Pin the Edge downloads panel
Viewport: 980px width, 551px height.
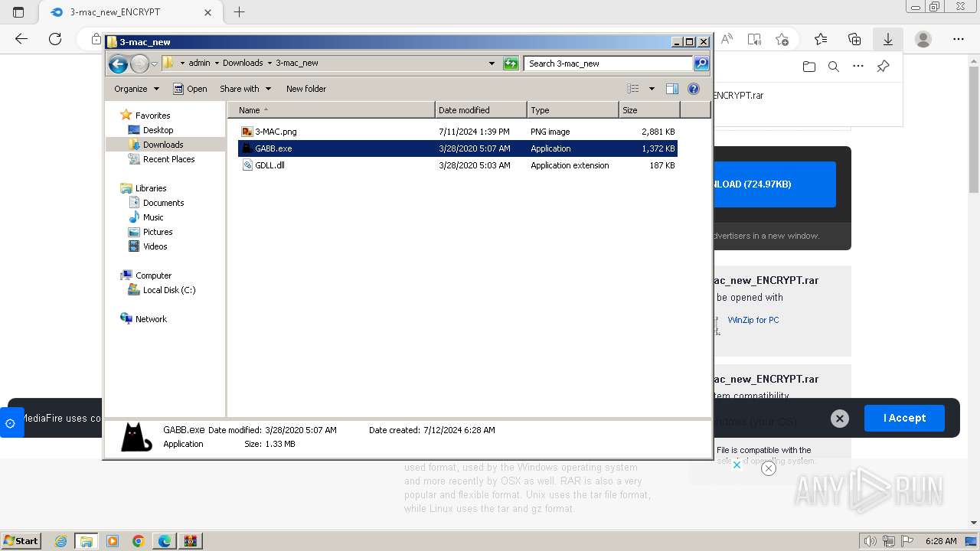tap(883, 67)
